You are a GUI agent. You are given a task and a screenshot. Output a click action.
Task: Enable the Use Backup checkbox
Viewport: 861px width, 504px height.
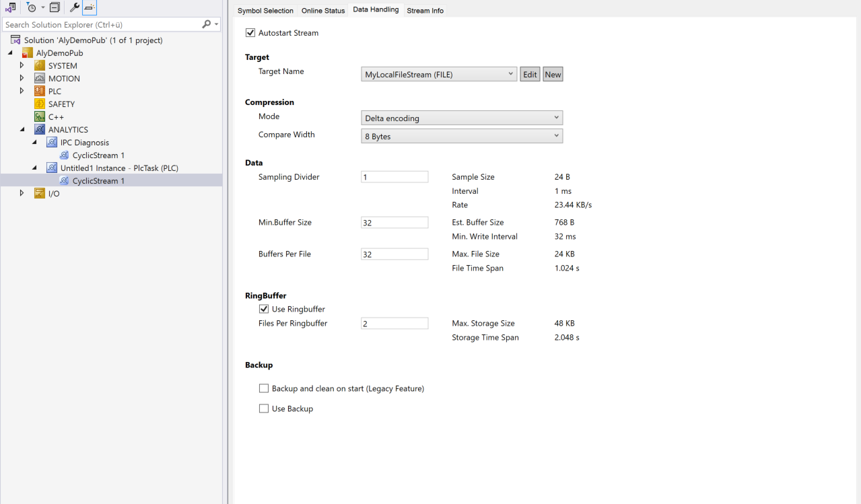(x=264, y=408)
